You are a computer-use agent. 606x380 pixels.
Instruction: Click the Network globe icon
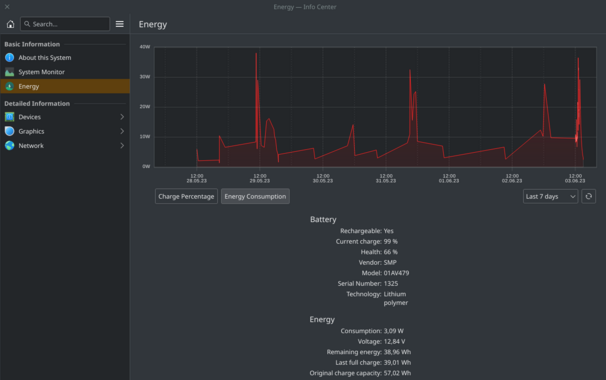click(x=10, y=145)
